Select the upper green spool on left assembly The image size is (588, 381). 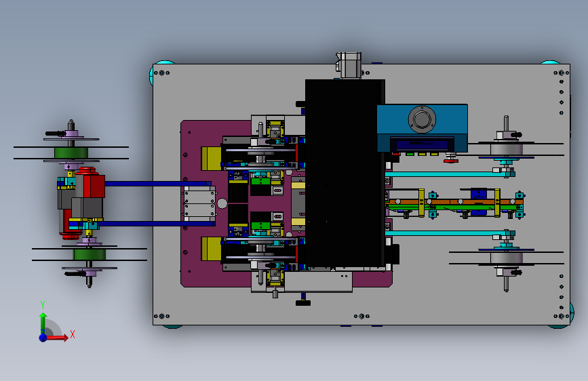click(71, 153)
